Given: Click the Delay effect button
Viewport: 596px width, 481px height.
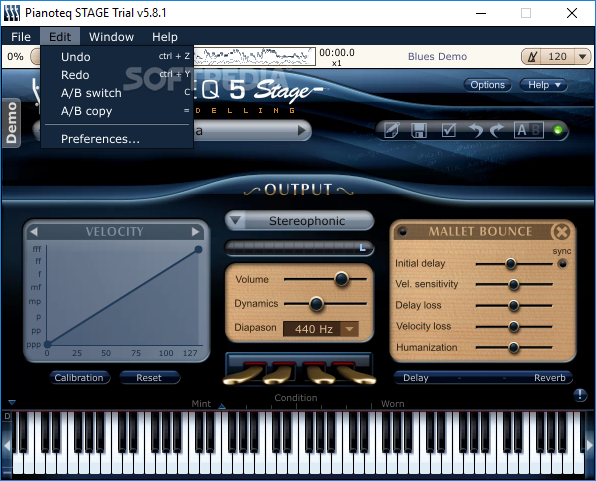Looking at the screenshot, I should click(416, 378).
